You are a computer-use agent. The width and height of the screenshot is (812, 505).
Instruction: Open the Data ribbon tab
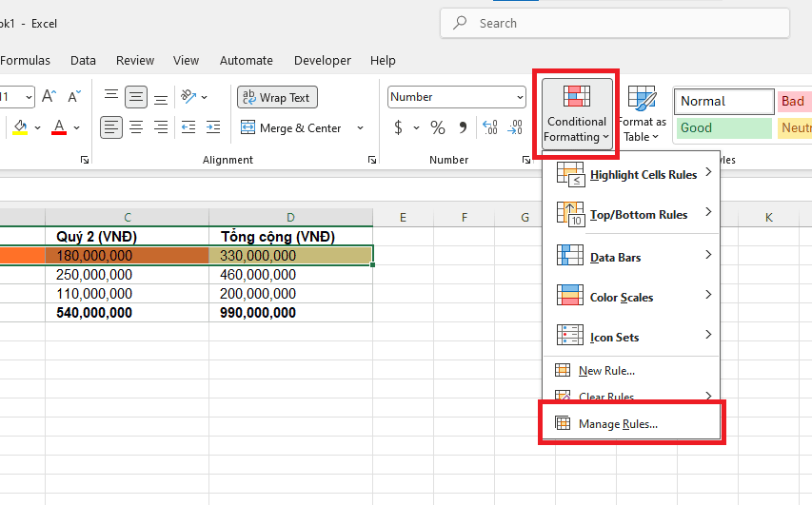83,61
